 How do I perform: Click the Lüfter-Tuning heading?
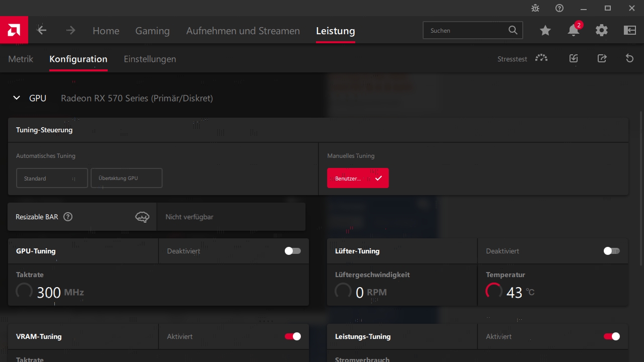click(357, 251)
